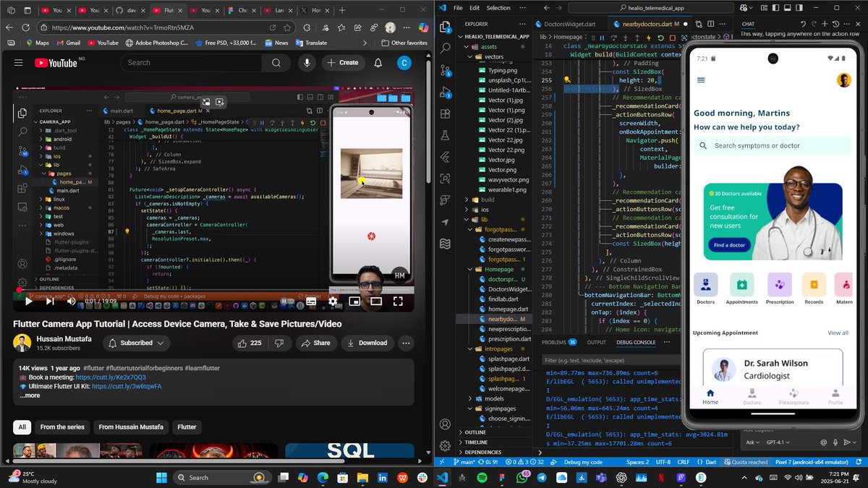Select the From the series filter chip
Image resolution: width=868 pixels, height=488 pixels.
tap(62, 427)
